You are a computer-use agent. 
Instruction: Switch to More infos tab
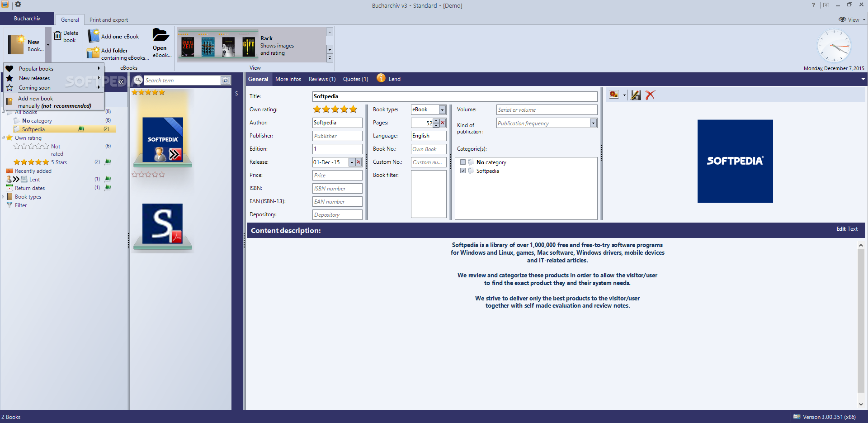288,79
